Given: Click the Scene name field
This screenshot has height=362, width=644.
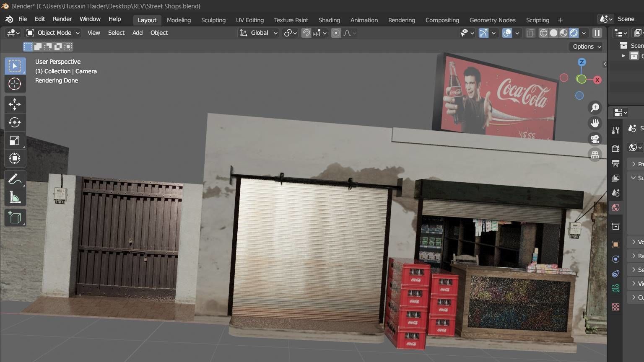Looking at the screenshot, I should tap(628, 19).
